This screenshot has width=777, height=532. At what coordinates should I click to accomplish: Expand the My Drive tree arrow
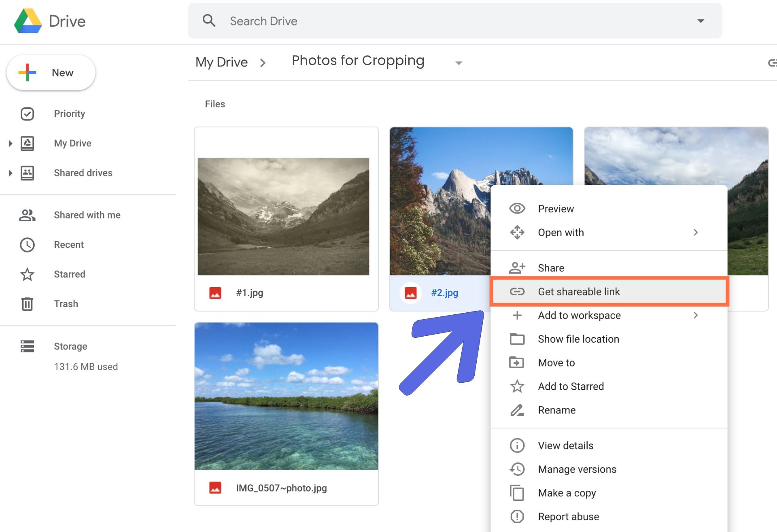point(11,143)
